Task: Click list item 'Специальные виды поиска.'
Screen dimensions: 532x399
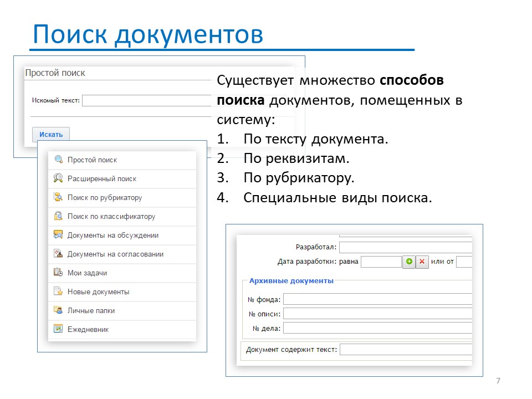Action: [337, 197]
